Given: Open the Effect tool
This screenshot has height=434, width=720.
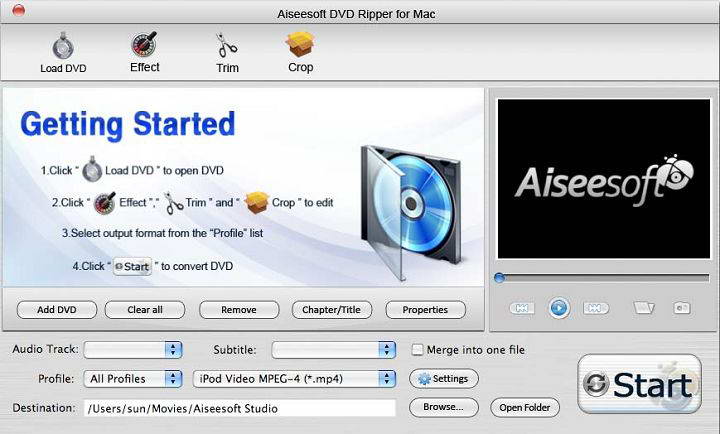Looking at the screenshot, I should [144, 51].
